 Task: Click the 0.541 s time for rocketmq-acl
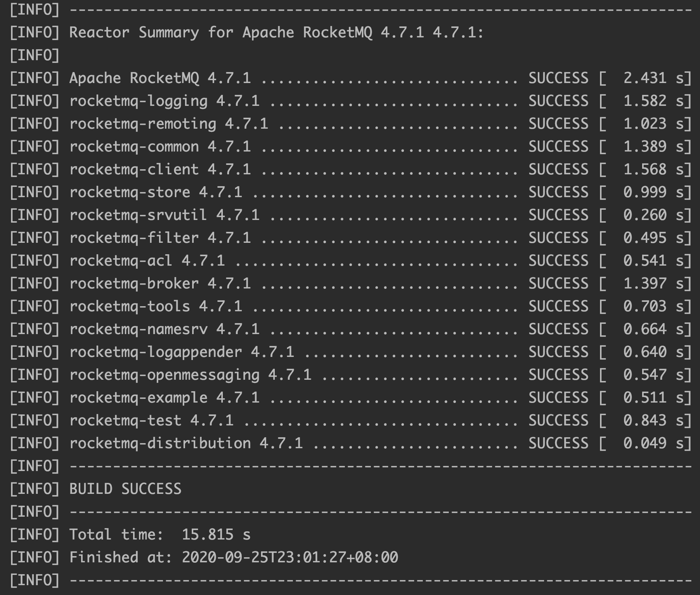pyautogui.click(x=654, y=261)
